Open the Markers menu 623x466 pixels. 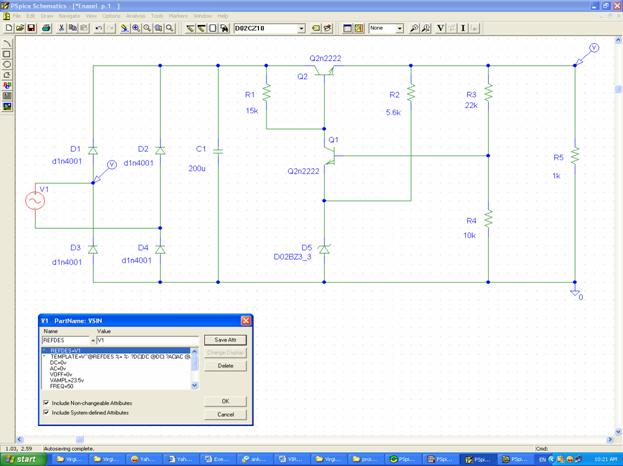click(x=178, y=16)
